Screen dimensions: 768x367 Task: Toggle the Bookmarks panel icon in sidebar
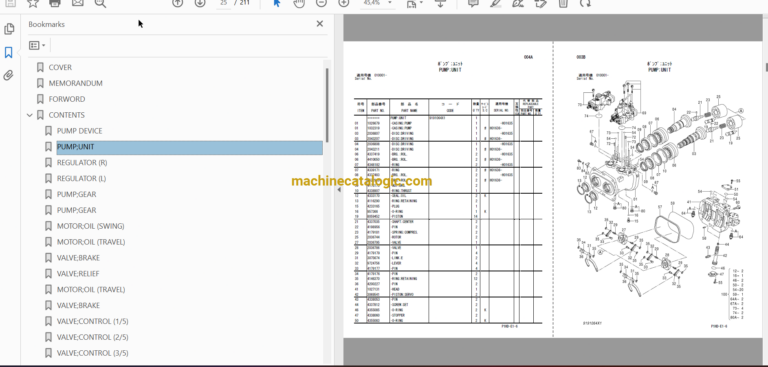(8, 52)
